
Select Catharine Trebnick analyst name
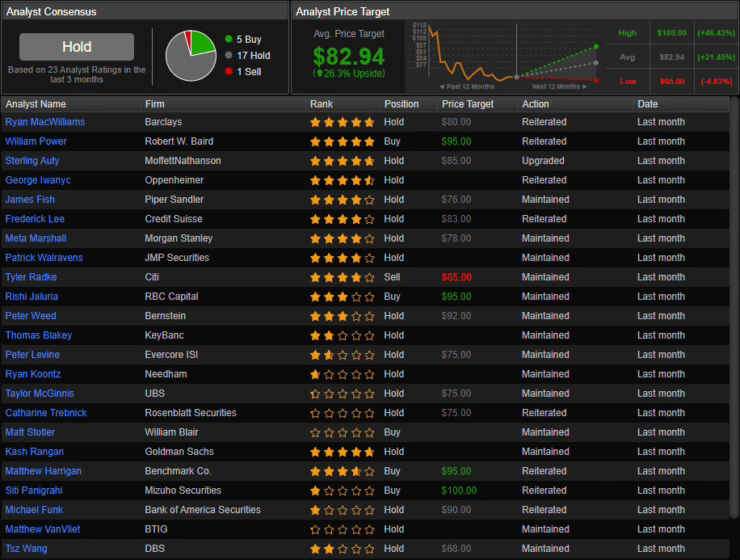46,412
